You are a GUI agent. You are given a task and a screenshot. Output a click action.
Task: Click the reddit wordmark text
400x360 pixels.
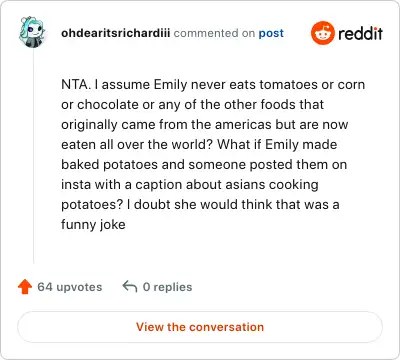pyautogui.click(x=360, y=33)
